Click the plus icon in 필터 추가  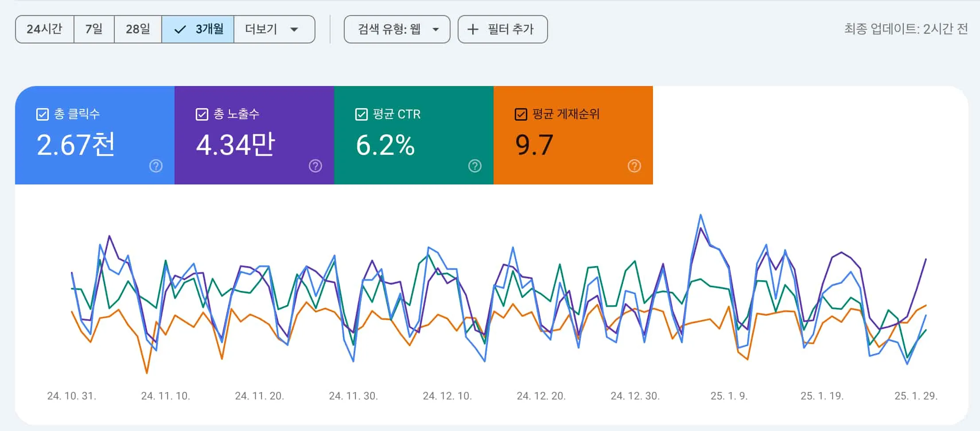(x=472, y=29)
